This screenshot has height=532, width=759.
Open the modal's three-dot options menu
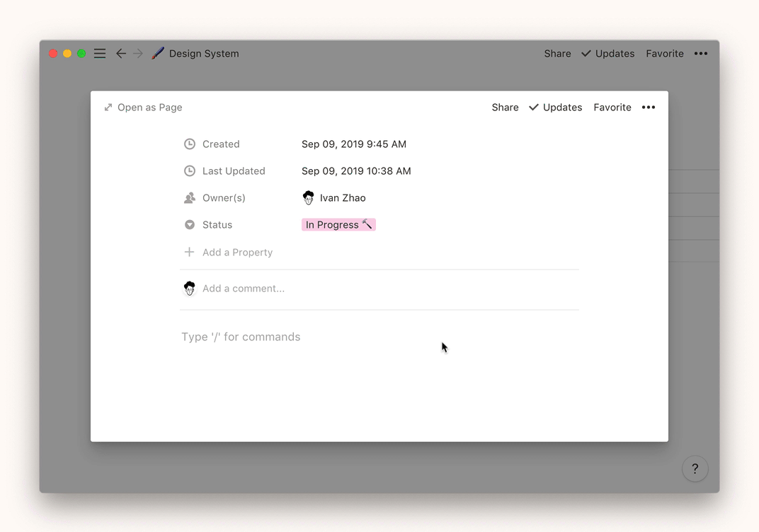point(649,108)
